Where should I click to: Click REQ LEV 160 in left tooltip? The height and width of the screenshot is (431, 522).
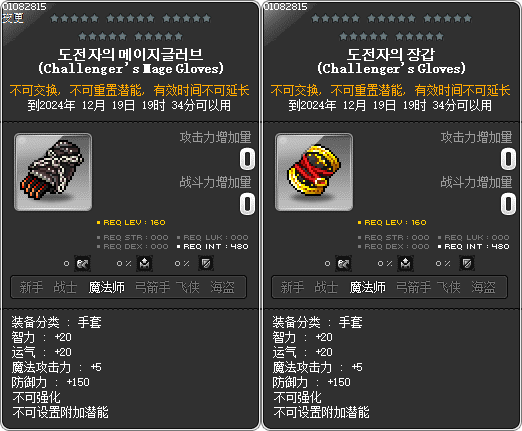coord(131,222)
